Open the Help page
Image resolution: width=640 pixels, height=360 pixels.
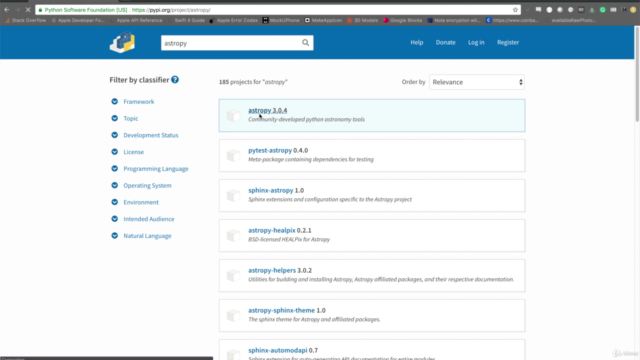coord(417,42)
